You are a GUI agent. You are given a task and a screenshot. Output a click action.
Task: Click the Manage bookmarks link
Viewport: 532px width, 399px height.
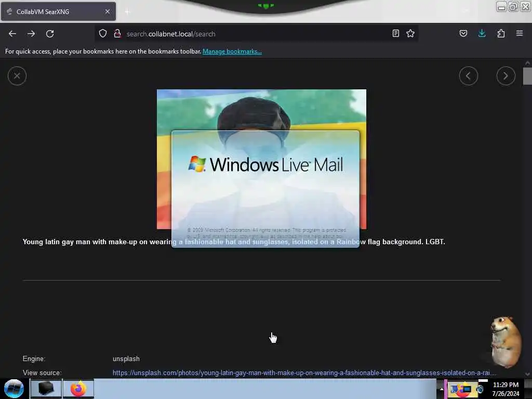232,51
